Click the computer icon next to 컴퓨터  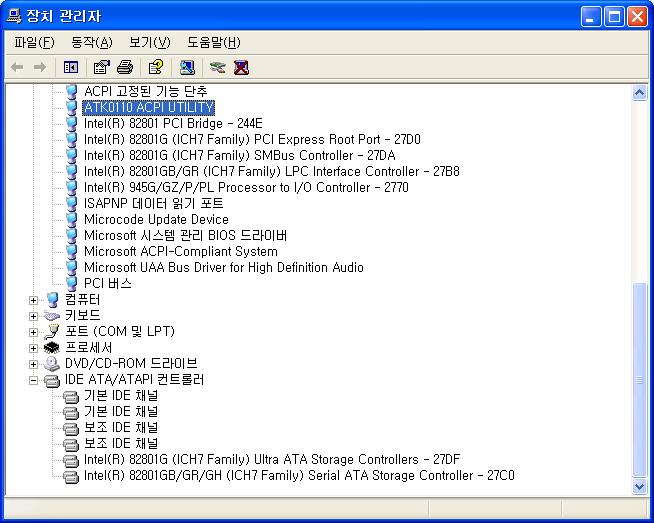[52, 299]
